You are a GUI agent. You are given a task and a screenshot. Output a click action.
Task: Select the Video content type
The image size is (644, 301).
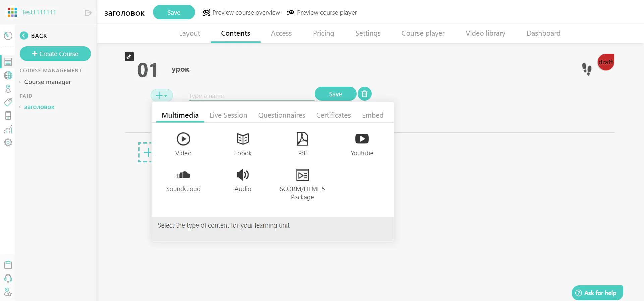183,144
